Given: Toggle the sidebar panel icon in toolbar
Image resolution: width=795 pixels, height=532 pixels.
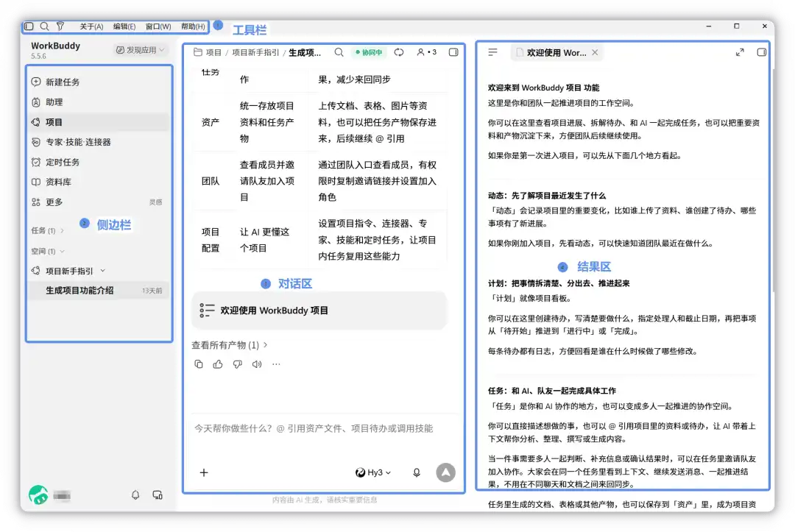Looking at the screenshot, I should coord(29,26).
